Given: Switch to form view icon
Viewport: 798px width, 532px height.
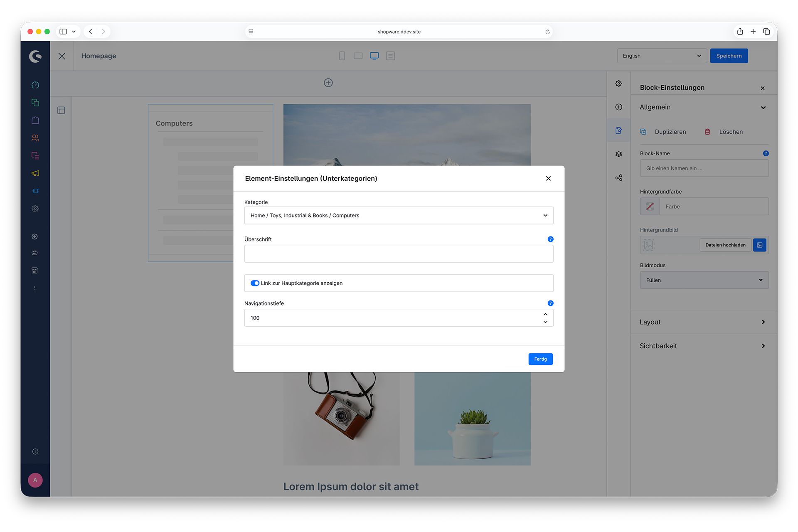Looking at the screenshot, I should 391,56.
